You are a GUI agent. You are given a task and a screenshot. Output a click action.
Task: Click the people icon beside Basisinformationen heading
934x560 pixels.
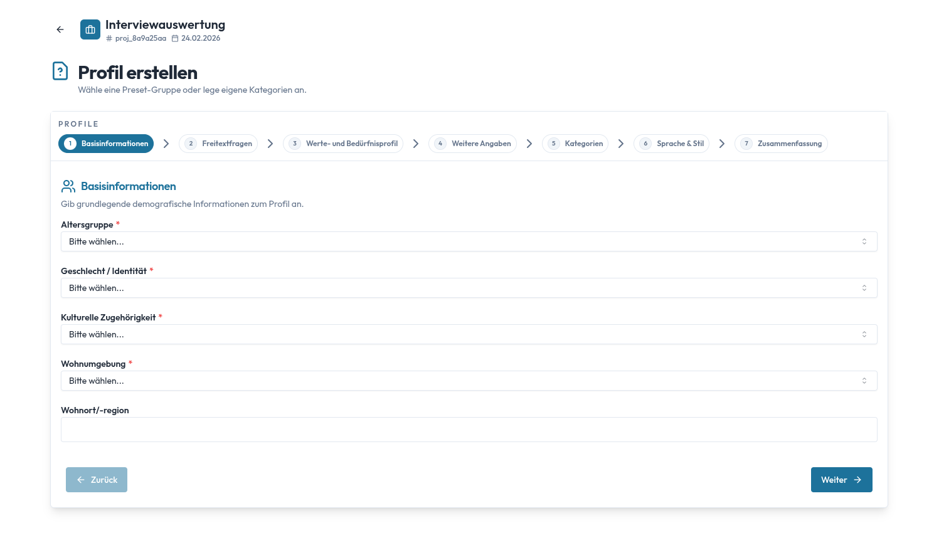(x=68, y=186)
